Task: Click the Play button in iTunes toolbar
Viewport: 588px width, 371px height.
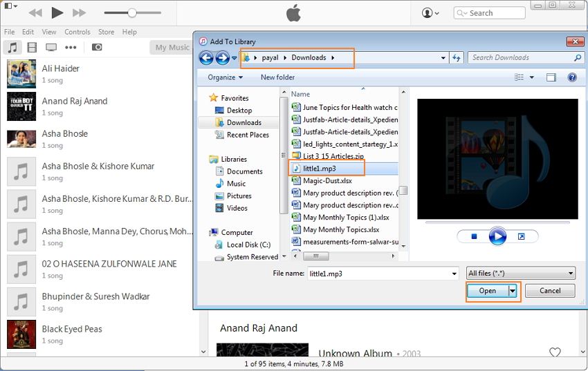Action: tap(57, 12)
